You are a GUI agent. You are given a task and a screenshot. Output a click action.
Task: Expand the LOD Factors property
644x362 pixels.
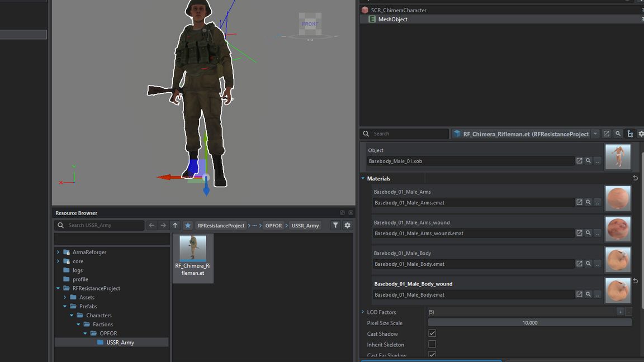point(363,312)
